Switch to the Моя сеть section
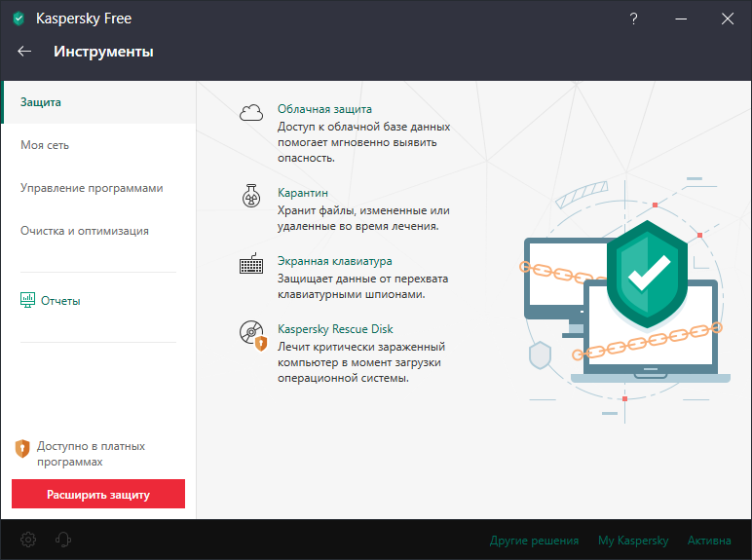 point(45,145)
